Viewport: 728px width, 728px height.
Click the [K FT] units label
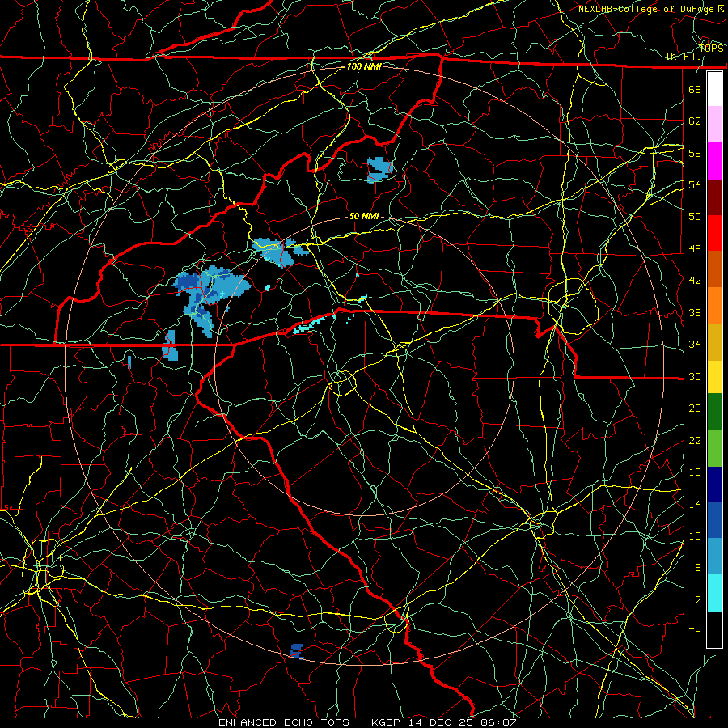pos(684,57)
